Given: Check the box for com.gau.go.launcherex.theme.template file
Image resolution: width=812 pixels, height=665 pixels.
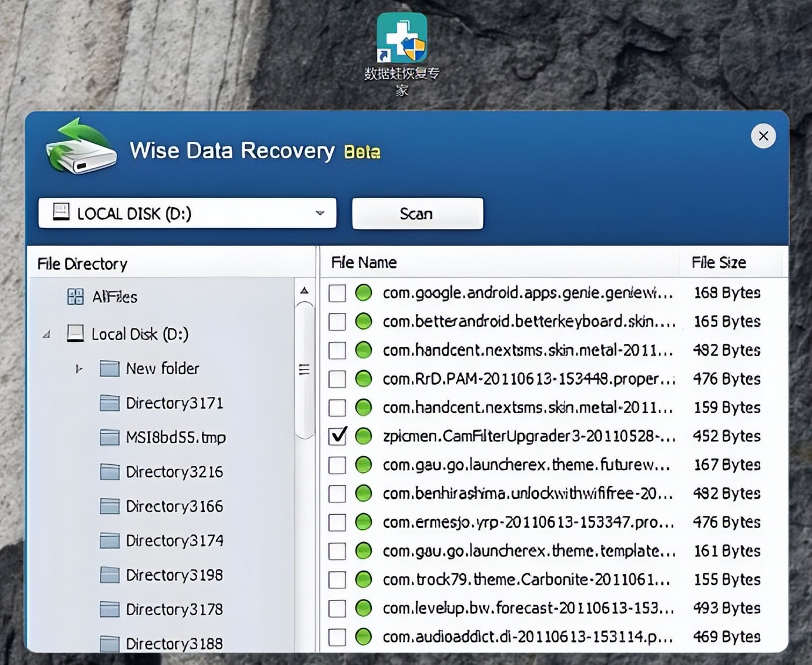Looking at the screenshot, I should coord(337,551).
